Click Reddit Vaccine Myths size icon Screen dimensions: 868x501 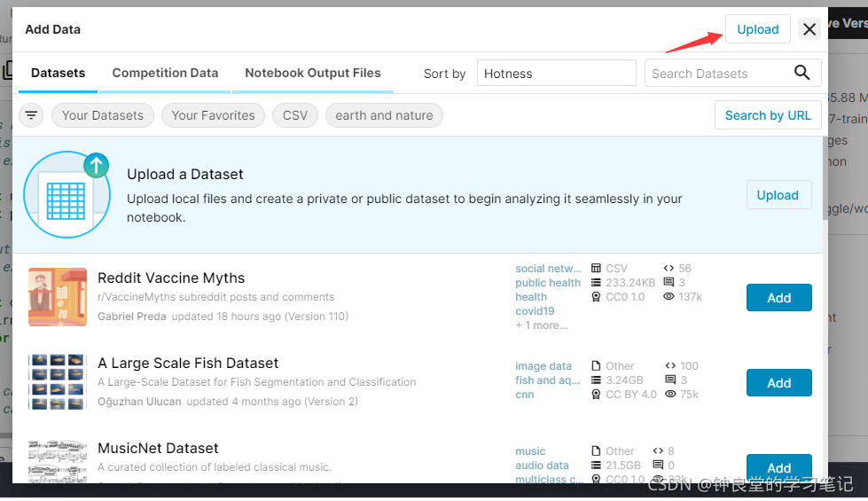point(596,283)
